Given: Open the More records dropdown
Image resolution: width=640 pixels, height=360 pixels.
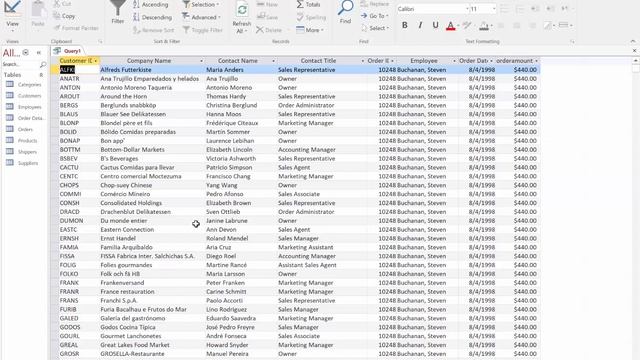Looking at the screenshot, I should (x=310, y=30).
